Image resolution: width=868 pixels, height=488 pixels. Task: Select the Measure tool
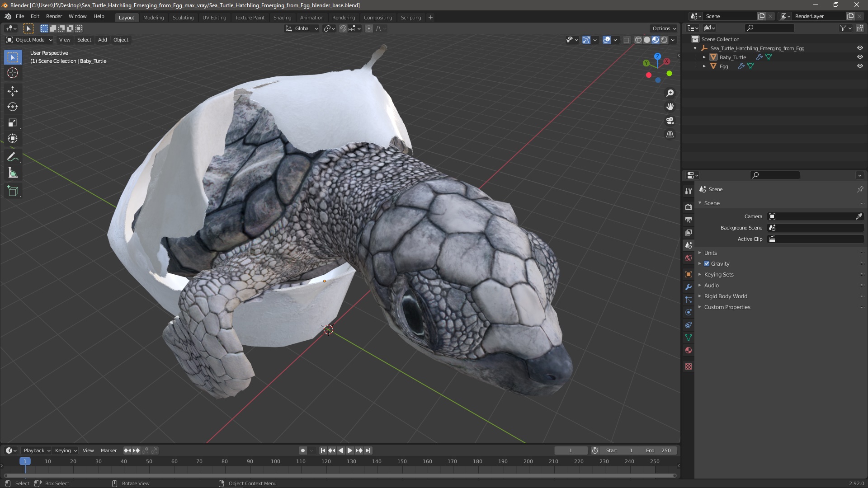pos(13,173)
